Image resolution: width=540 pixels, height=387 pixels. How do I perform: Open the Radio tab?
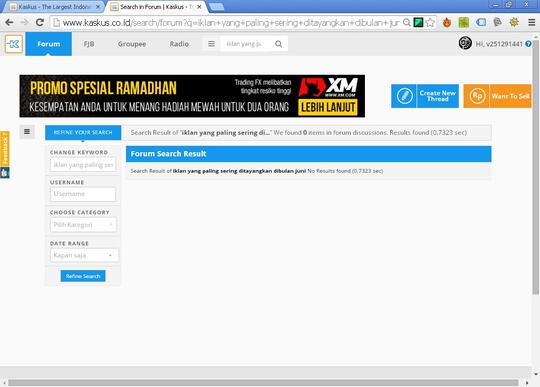179,44
